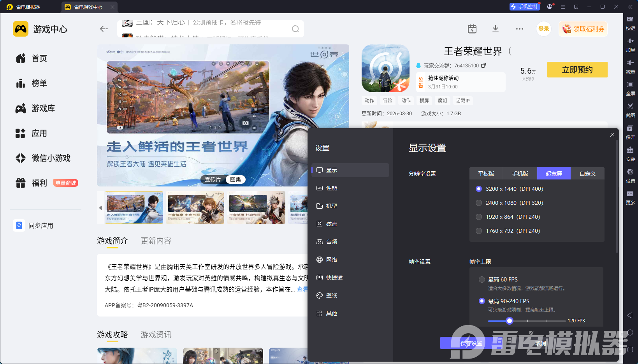Open the keyboard mapping tool in right sidebar
The width and height of the screenshot is (638, 364).
tap(630, 19)
